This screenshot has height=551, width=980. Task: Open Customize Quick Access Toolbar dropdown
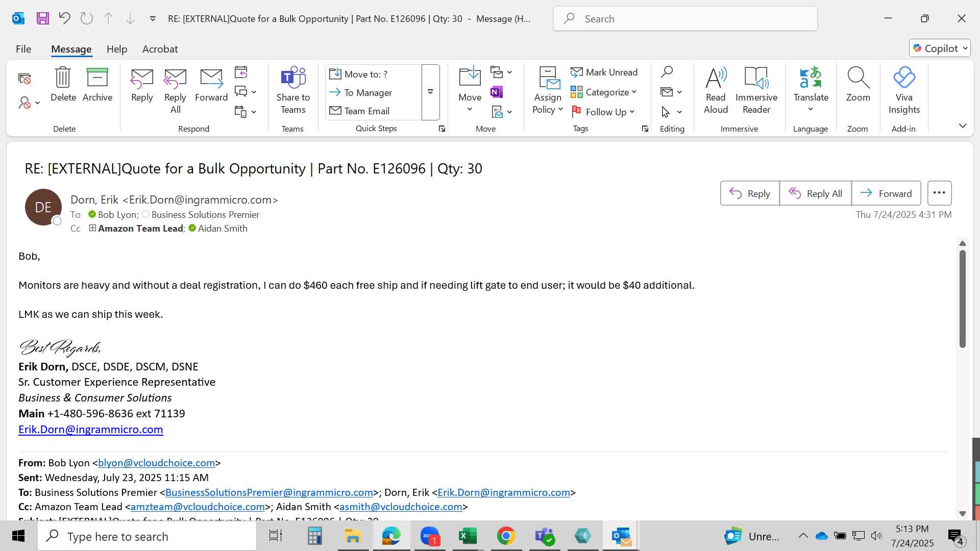(153, 19)
